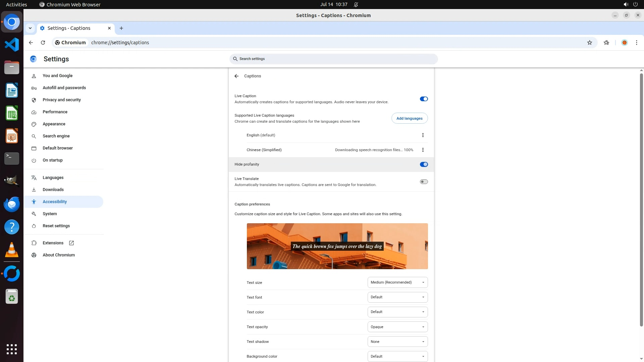Turn off Live Caption toggle
Viewport: 644px width, 362px height.
[x=424, y=99]
